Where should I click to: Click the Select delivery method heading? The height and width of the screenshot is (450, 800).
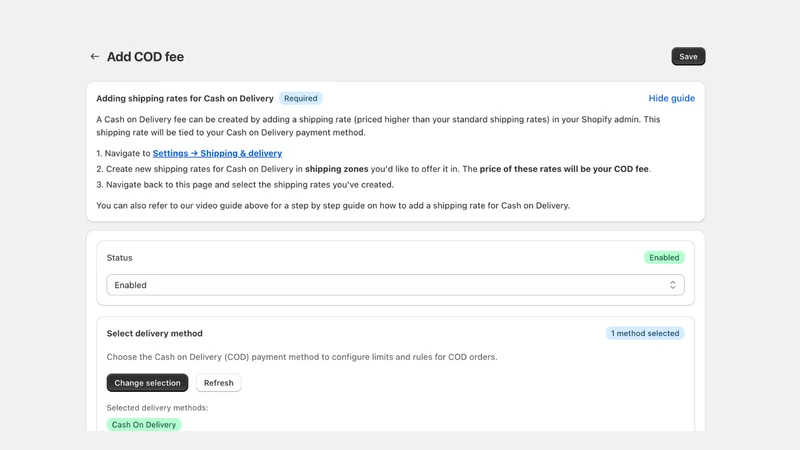coord(155,333)
